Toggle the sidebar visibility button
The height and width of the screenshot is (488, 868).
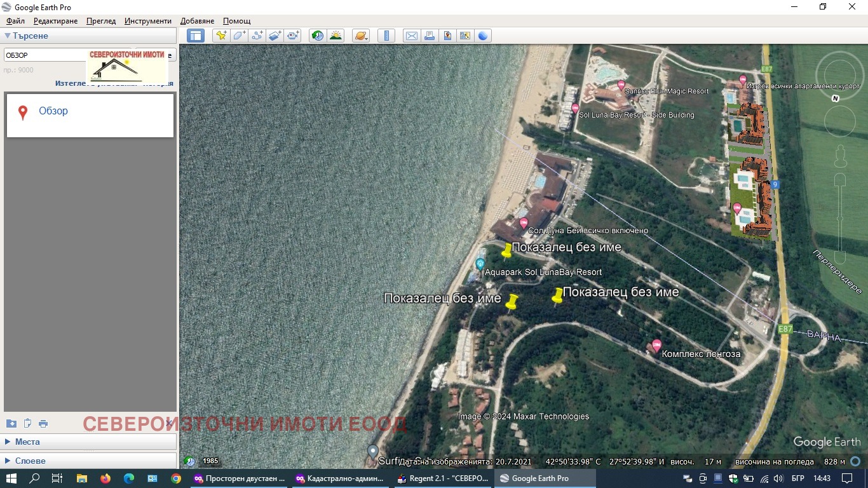tap(196, 36)
